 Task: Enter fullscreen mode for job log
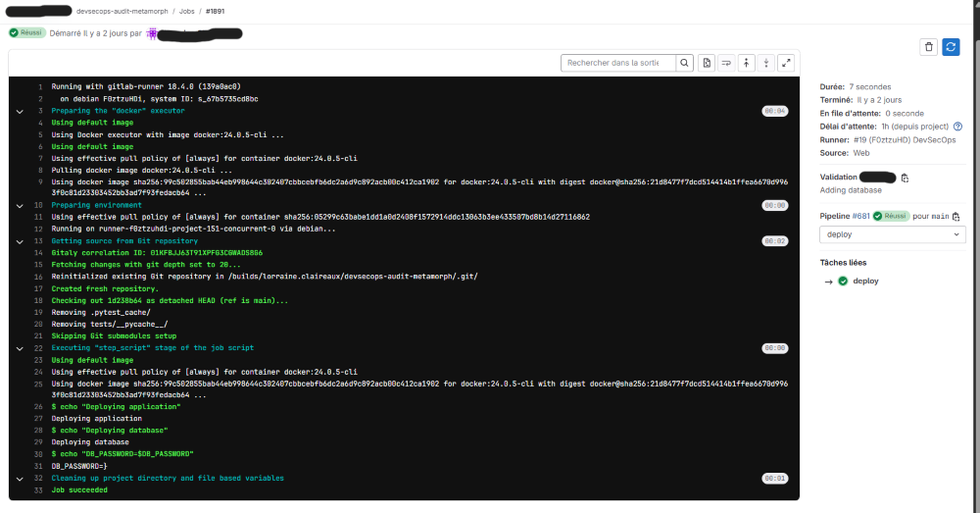point(785,63)
